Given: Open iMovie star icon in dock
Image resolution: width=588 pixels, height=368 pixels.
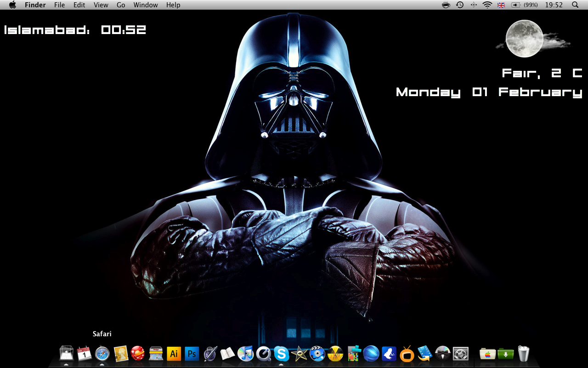Looking at the screenshot, I should coord(300,353).
